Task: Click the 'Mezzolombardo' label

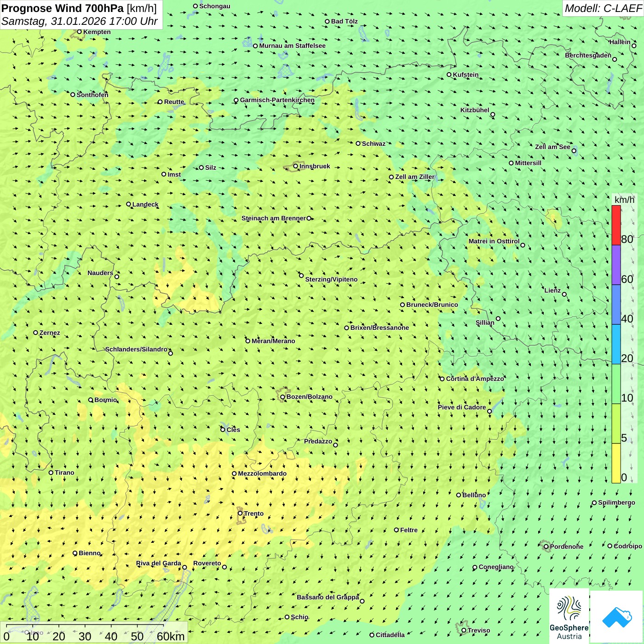Action: click(x=262, y=473)
